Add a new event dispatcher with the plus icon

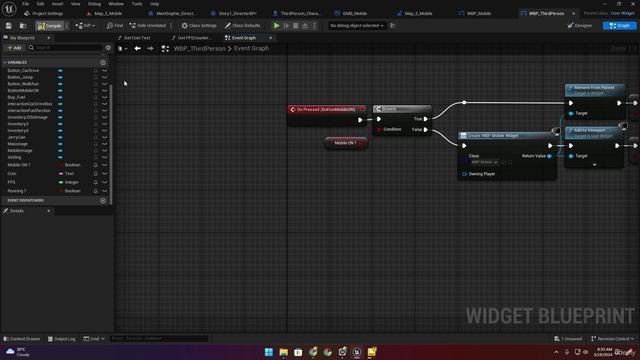point(103,200)
